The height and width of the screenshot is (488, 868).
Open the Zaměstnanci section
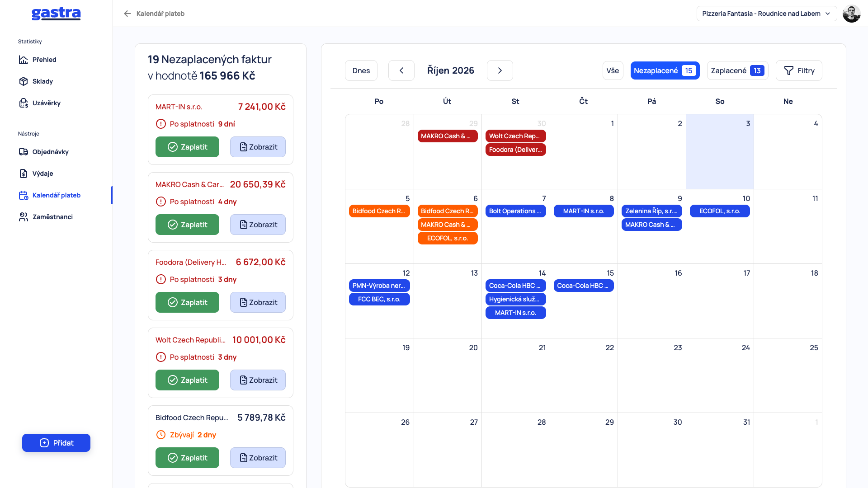[45, 217]
